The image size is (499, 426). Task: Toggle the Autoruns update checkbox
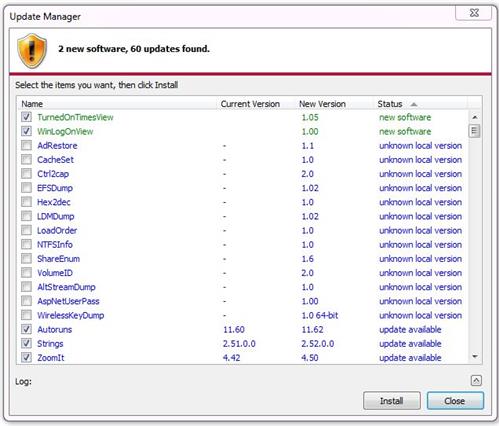pyautogui.click(x=26, y=329)
